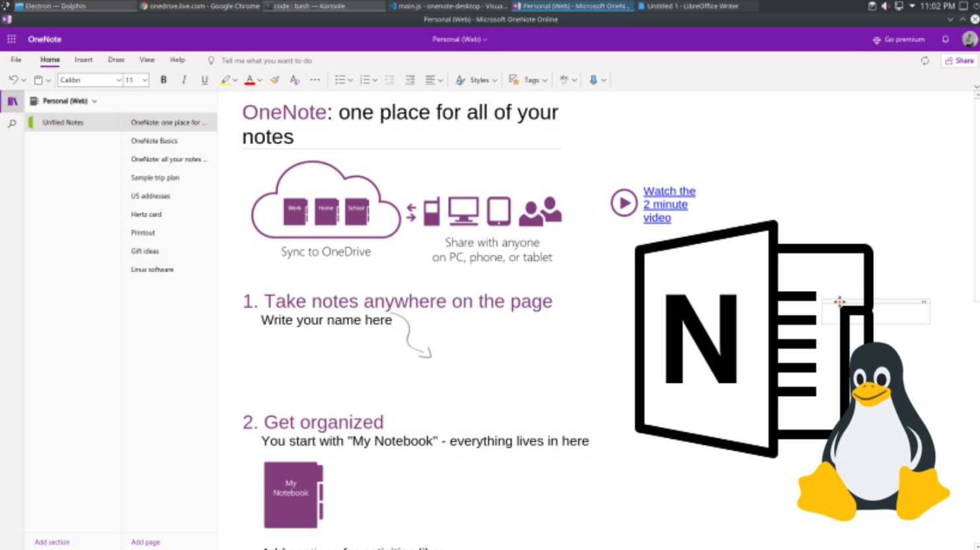Image resolution: width=980 pixels, height=550 pixels.
Task: Toggle underline formatting
Action: click(x=204, y=80)
